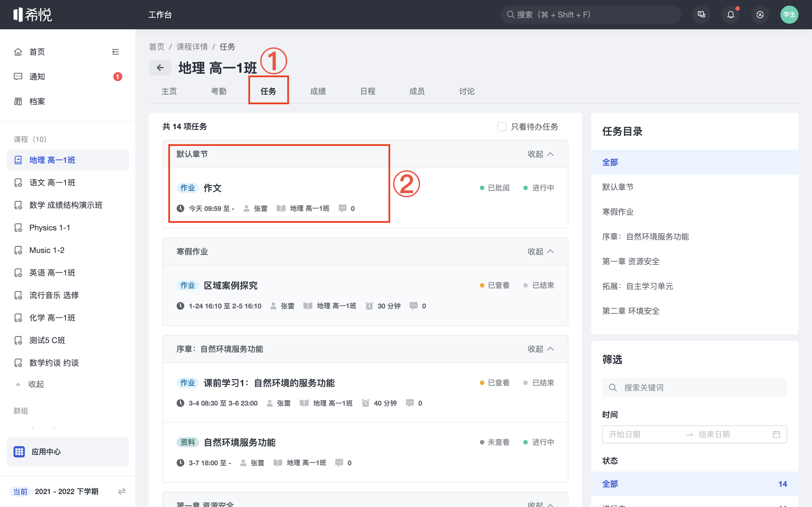This screenshot has width=812, height=507.
Task: Select 第一章 资源安全 in task directory
Action: tap(630, 261)
